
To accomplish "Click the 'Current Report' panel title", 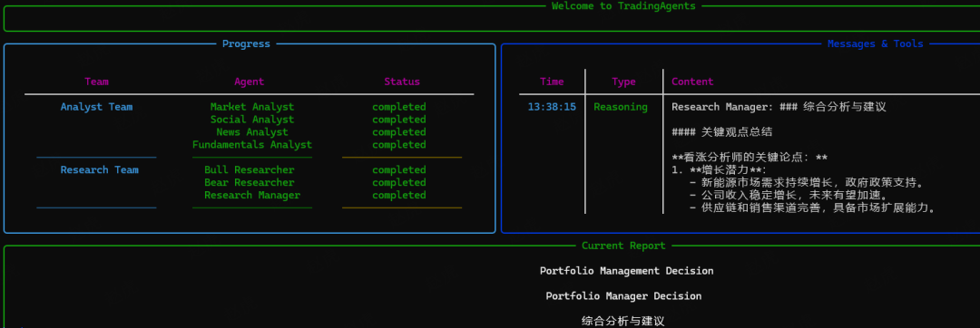I will (623, 246).
